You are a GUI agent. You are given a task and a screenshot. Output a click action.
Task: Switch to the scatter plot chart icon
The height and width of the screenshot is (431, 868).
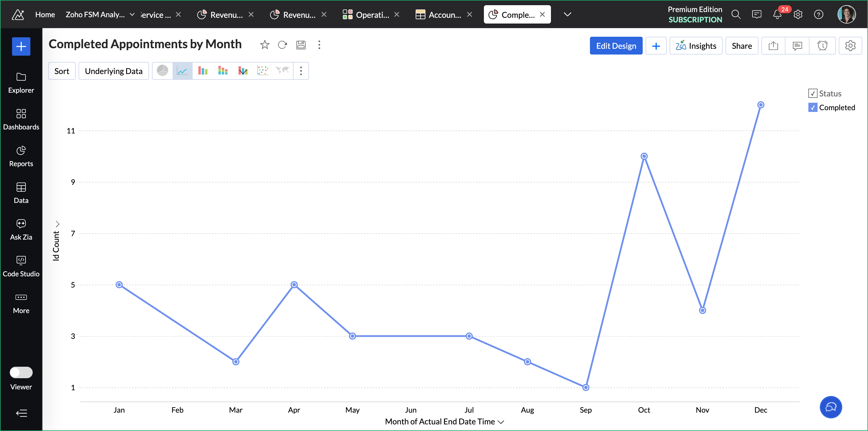[263, 71]
